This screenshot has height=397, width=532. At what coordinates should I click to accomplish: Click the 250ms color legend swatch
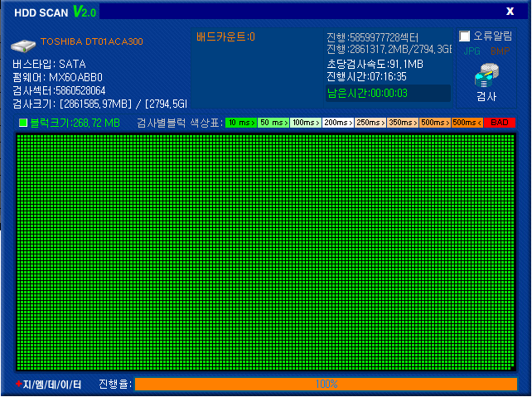370,123
